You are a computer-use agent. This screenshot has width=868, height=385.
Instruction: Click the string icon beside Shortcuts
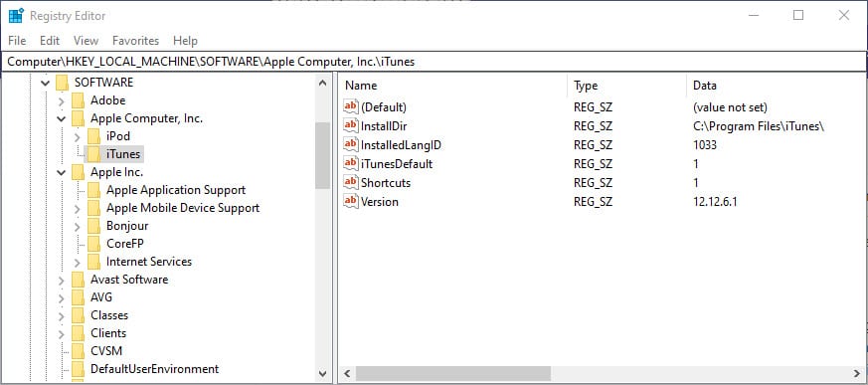coord(351,182)
